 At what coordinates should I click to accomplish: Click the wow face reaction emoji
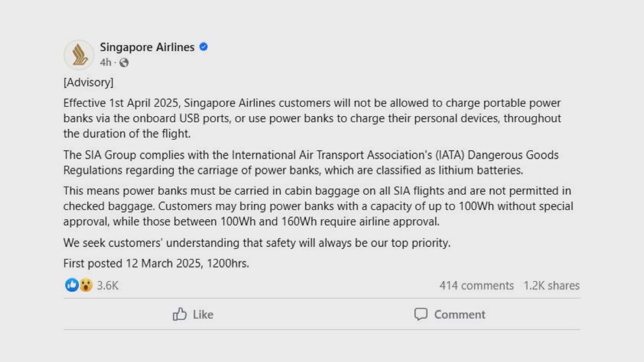[87, 285]
